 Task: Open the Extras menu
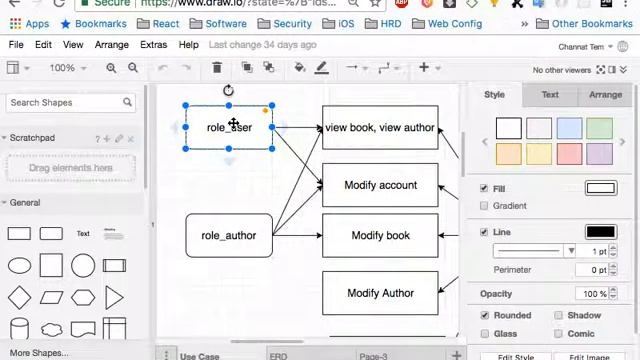tap(153, 44)
